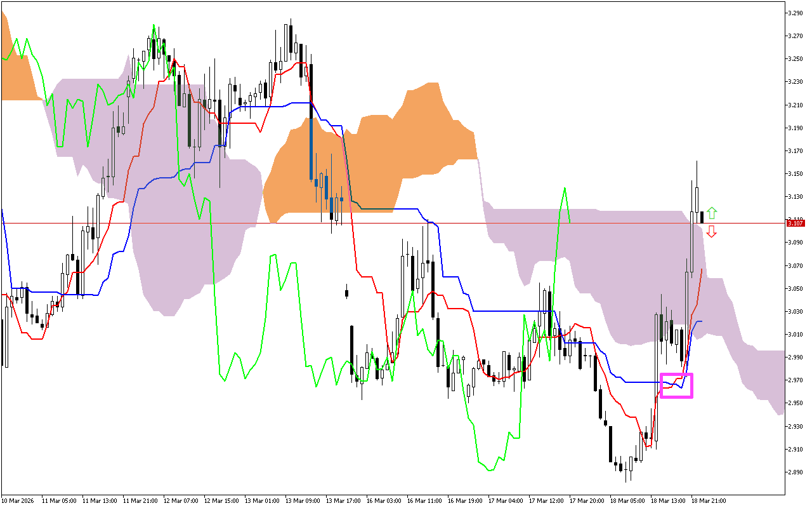Click the 16 Mar 11:00 time label

(x=425, y=500)
